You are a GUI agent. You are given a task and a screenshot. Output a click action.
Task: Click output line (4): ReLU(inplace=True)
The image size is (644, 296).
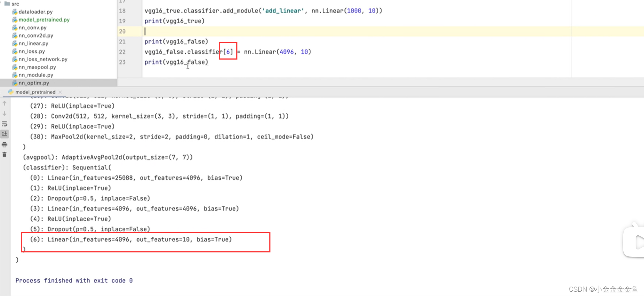tap(70, 219)
